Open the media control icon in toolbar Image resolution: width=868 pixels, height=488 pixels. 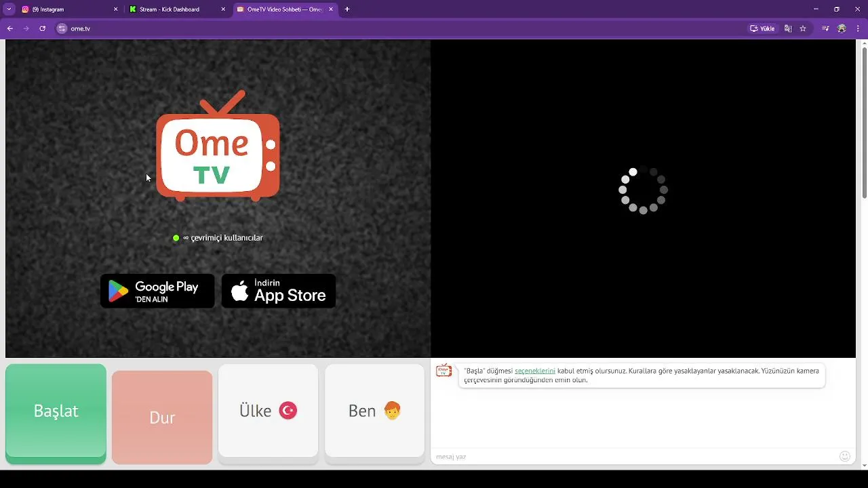825,28
